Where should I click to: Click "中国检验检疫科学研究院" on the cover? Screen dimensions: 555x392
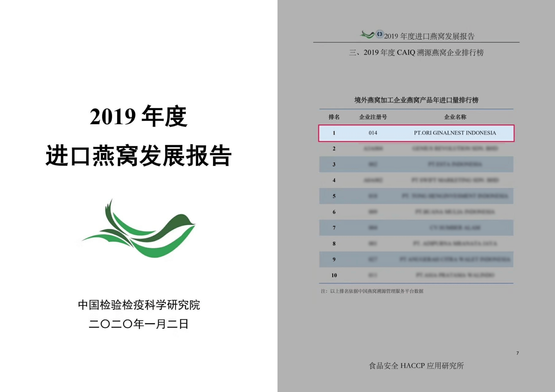139,305
